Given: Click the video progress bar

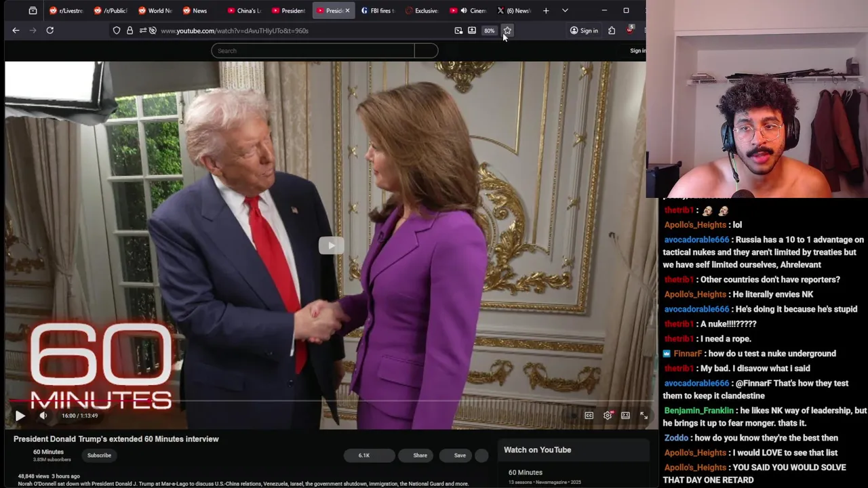Looking at the screenshot, I should point(332,402).
